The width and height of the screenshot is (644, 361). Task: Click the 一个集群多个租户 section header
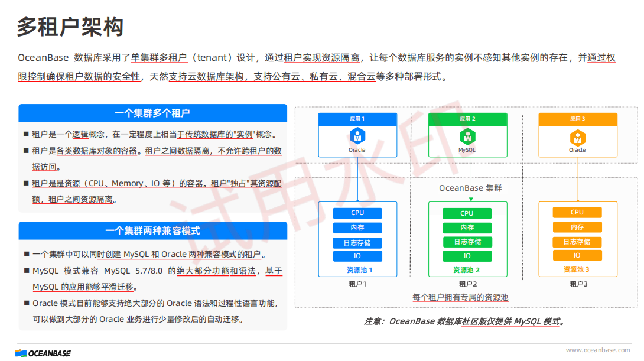click(152, 113)
